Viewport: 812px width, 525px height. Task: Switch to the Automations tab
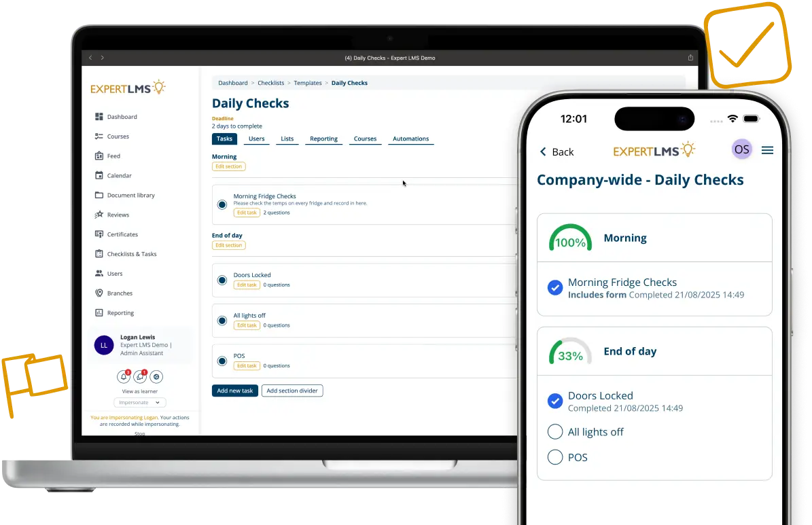(410, 139)
